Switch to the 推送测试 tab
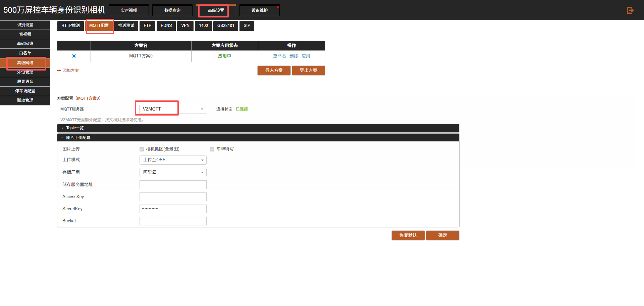The width and height of the screenshot is (644, 306). pyautogui.click(x=126, y=26)
